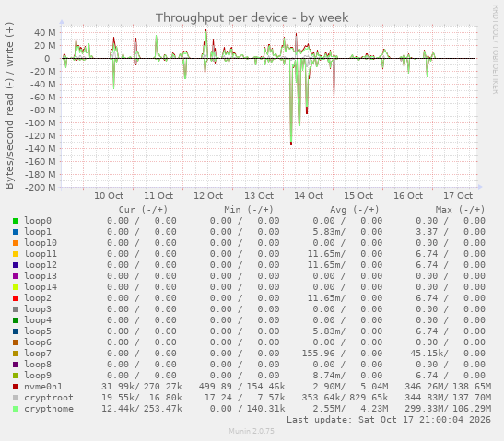Click the loop13 purple legend swatch
Image resolution: width=504 pixels, height=441 pixels.
[x=16, y=276]
